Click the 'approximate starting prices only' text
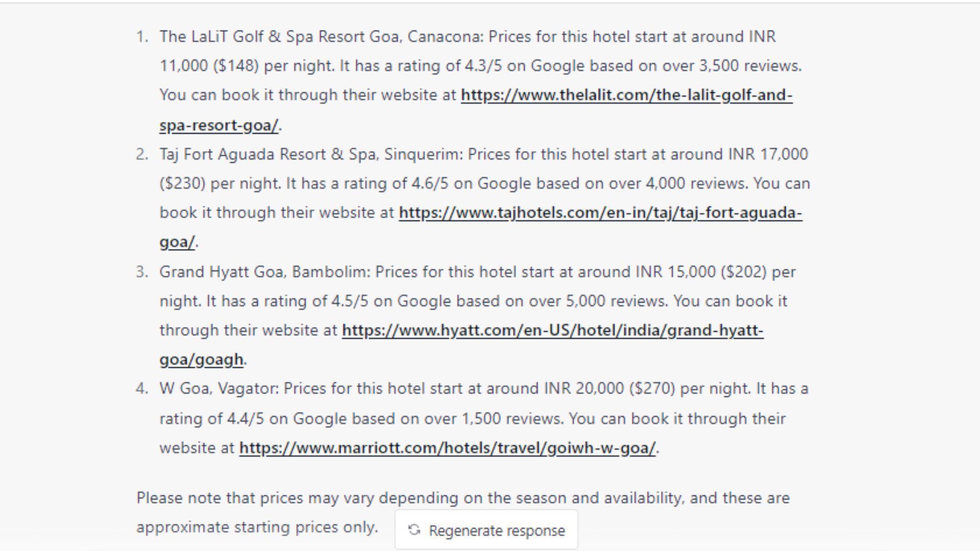980x551 pixels. click(257, 527)
